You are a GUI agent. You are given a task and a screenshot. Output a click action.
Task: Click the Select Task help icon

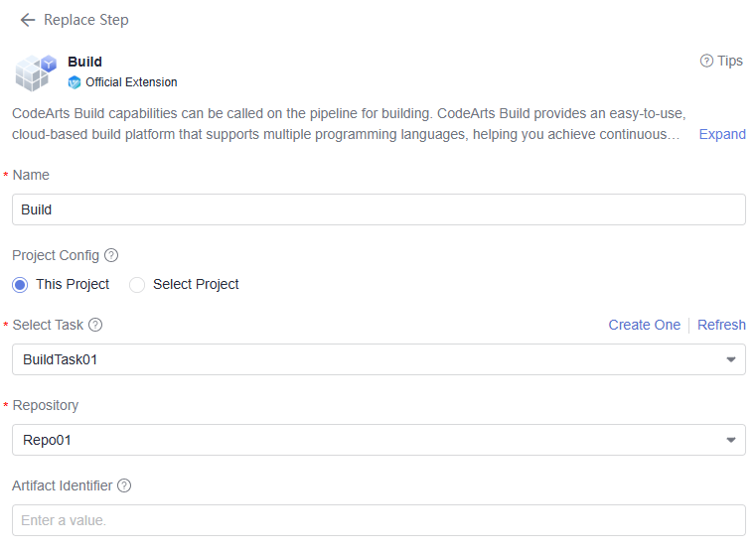coord(95,325)
